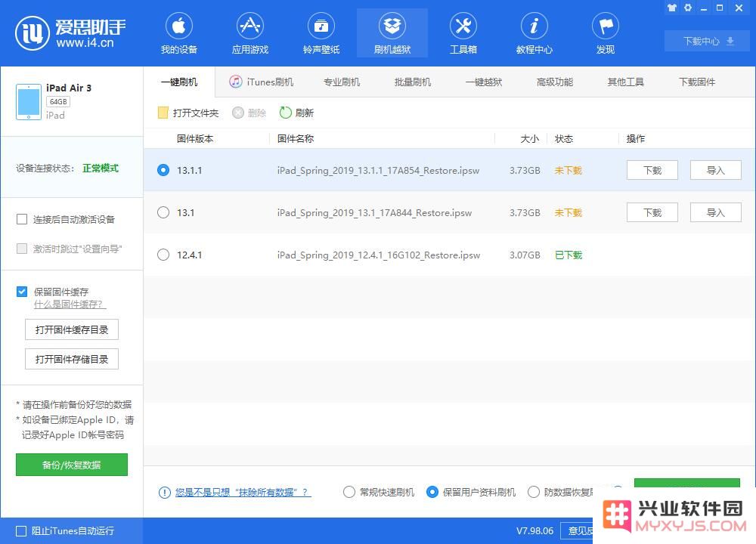Image resolution: width=756 pixels, height=544 pixels.
Task: Open the 铃声壁纸 ringtones and wallpapers section
Action: coord(321,32)
